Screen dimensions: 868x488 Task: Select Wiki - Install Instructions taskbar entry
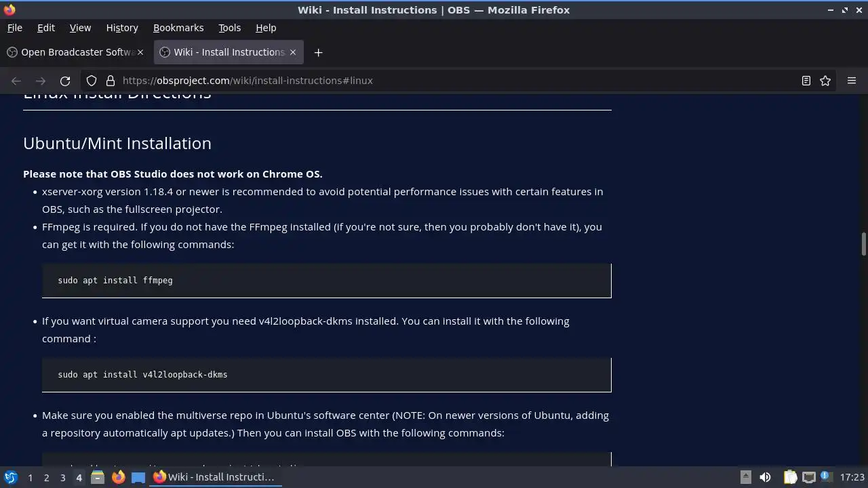(x=216, y=477)
